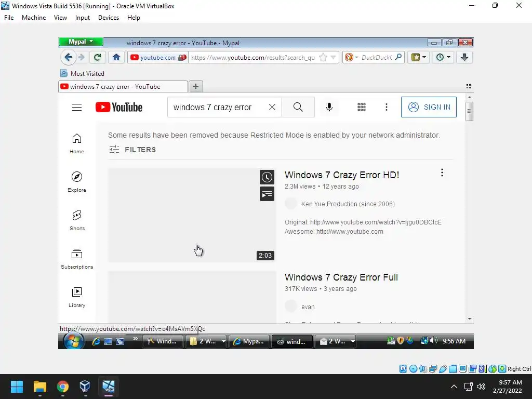This screenshot has width=532, height=399.
Task: Open evan channel link
Action: click(308, 307)
